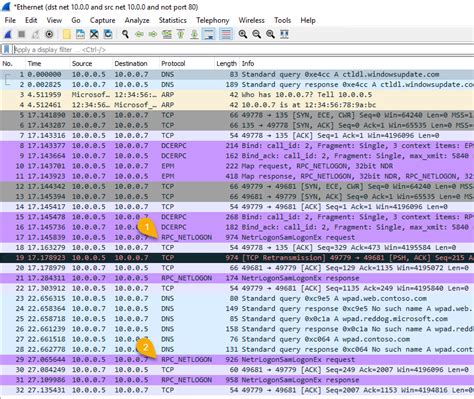Select packet 23 DNS query wpad.web.contoso.com
474x399 pixels.
pos(237,298)
